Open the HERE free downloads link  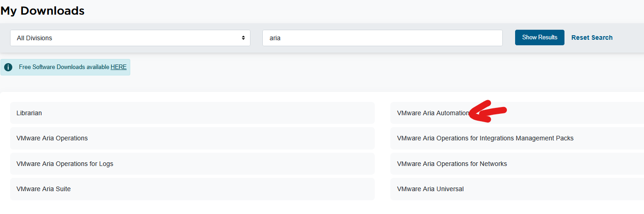(x=118, y=67)
